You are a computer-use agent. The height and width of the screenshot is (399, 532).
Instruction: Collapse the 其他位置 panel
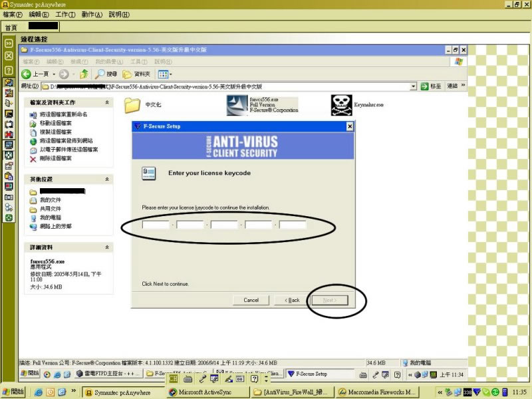click(107, 179)
